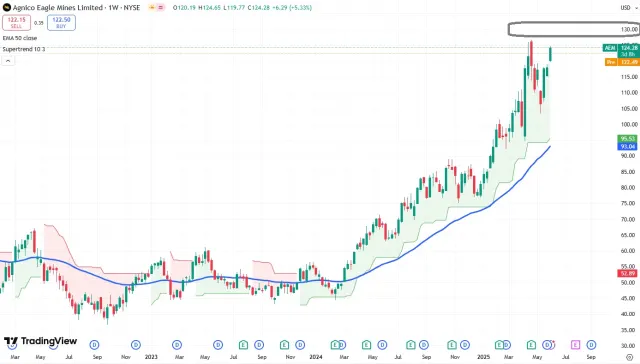Open the dividend marker near Sep 2025
The image size is (640, 364).
[x=591, y=345]
